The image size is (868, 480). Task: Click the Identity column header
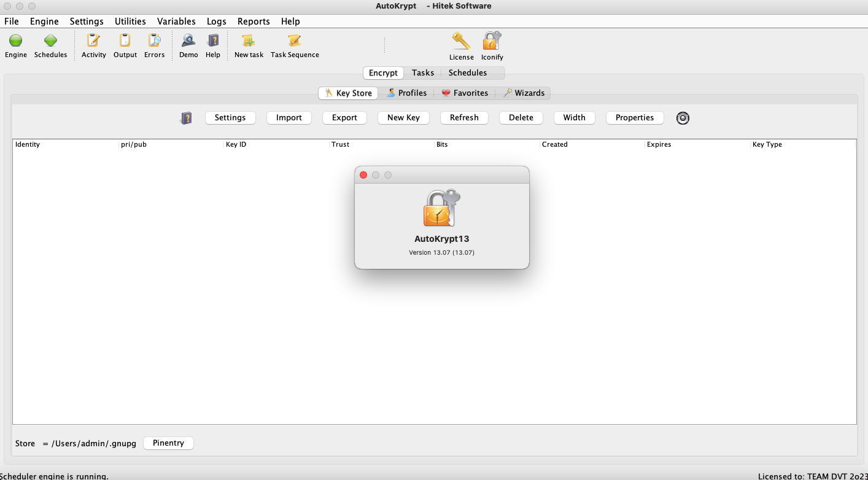point(28,145)
